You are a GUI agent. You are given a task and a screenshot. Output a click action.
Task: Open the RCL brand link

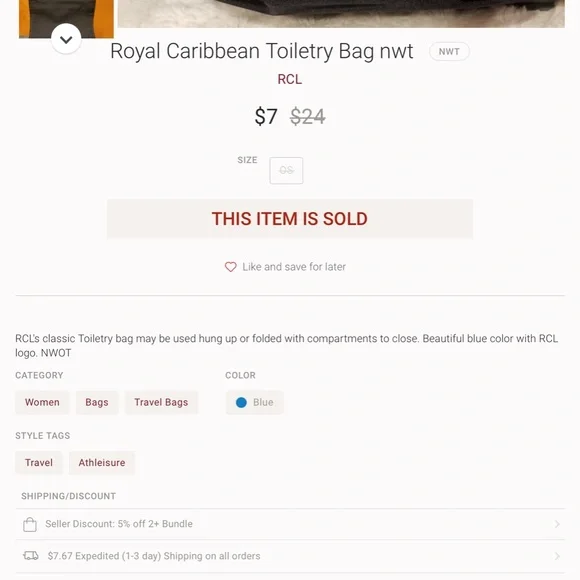pos(290,79)
